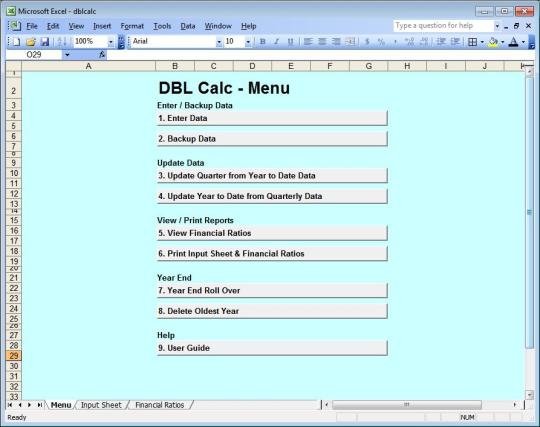Open the Fill Color dropdown arrow
The image size is (540, 427).
502,42
